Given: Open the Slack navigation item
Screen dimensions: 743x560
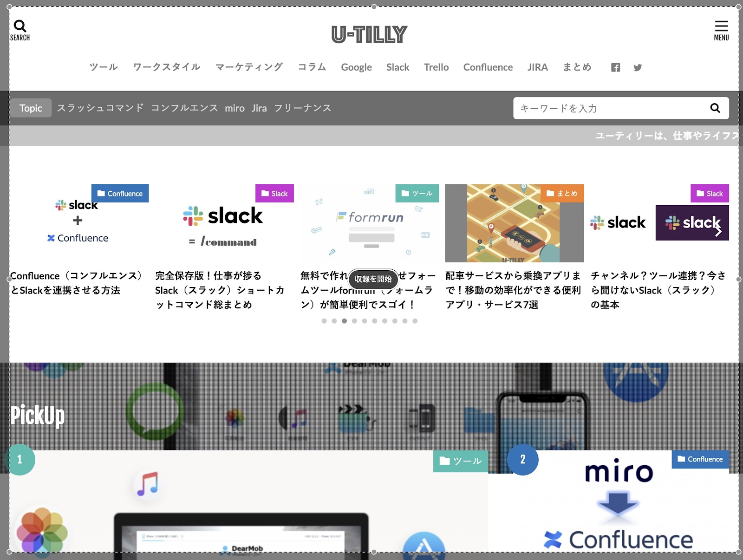Looking at the screenshot, I should pyautogui.click(x=398, y=67).
